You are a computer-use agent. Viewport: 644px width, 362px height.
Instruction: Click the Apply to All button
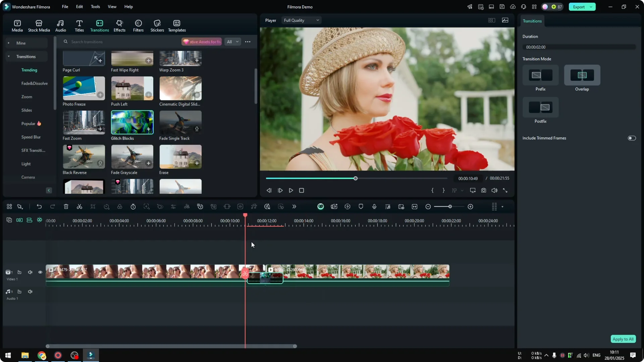point(623,339)
